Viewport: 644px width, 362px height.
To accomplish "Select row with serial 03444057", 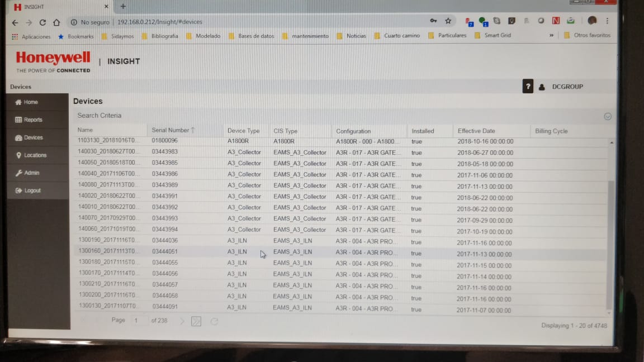I will click(x=340, y=285).
